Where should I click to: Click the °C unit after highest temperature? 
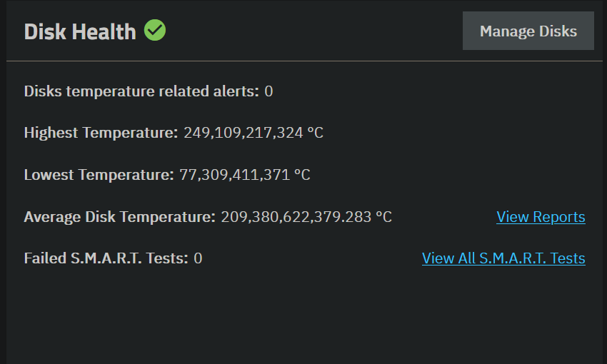315,133
